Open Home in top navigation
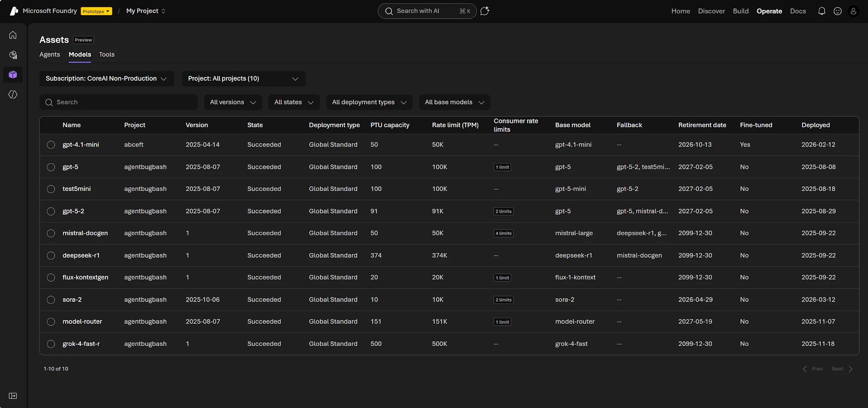Image resolution: width=868 pixels, height=408 pixels. (681, 11)
